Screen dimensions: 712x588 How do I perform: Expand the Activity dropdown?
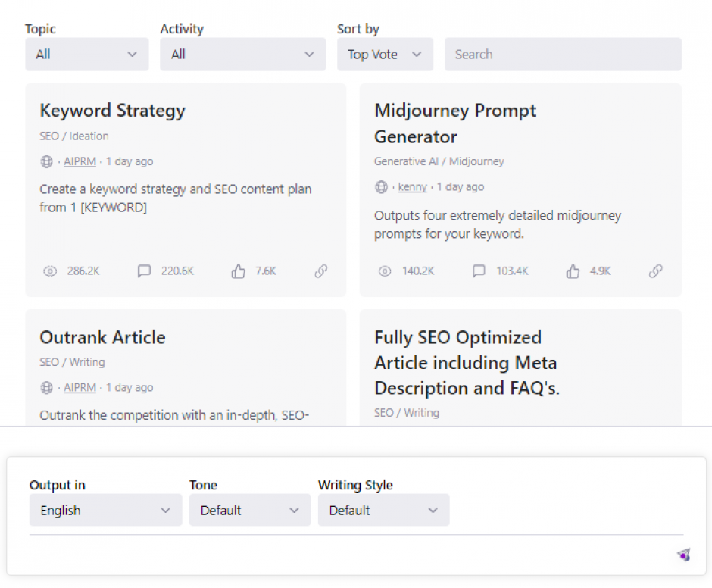[x=242, y=54]
